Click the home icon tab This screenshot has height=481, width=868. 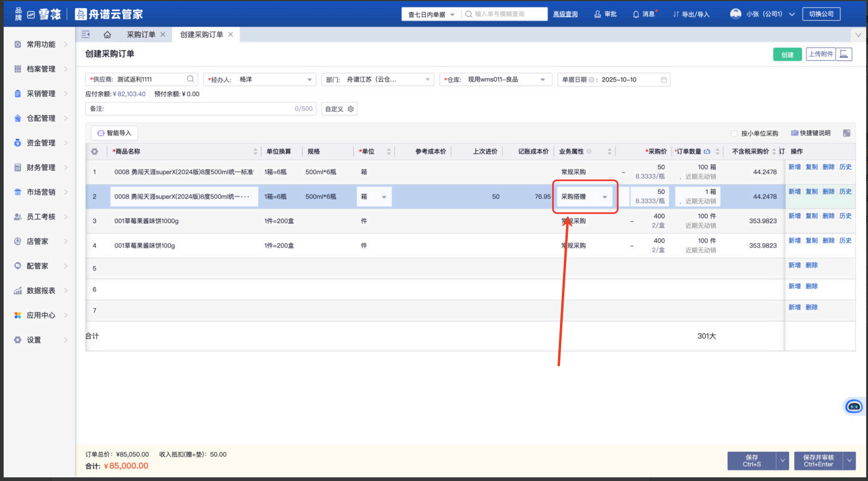(x=107, y=35)
